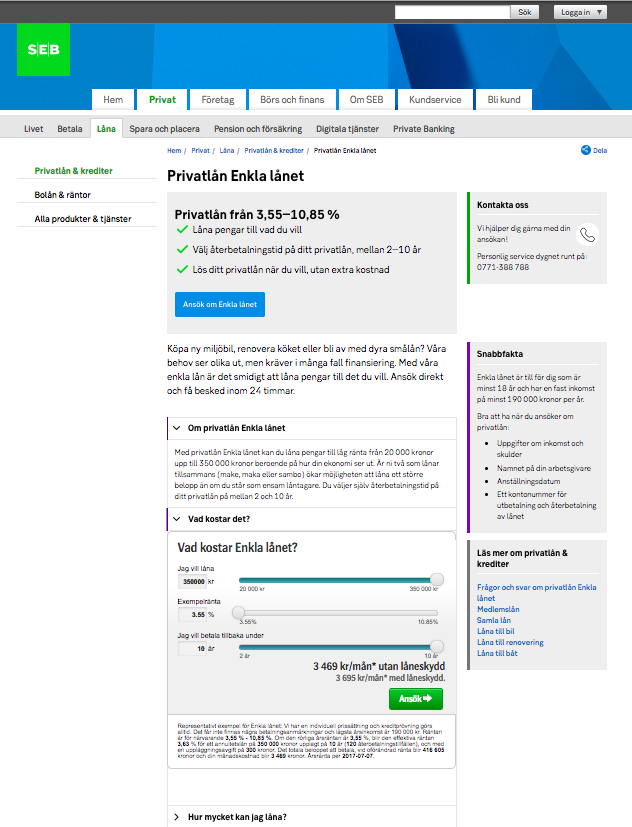Select Låna in the submenu

click(106, 129)
